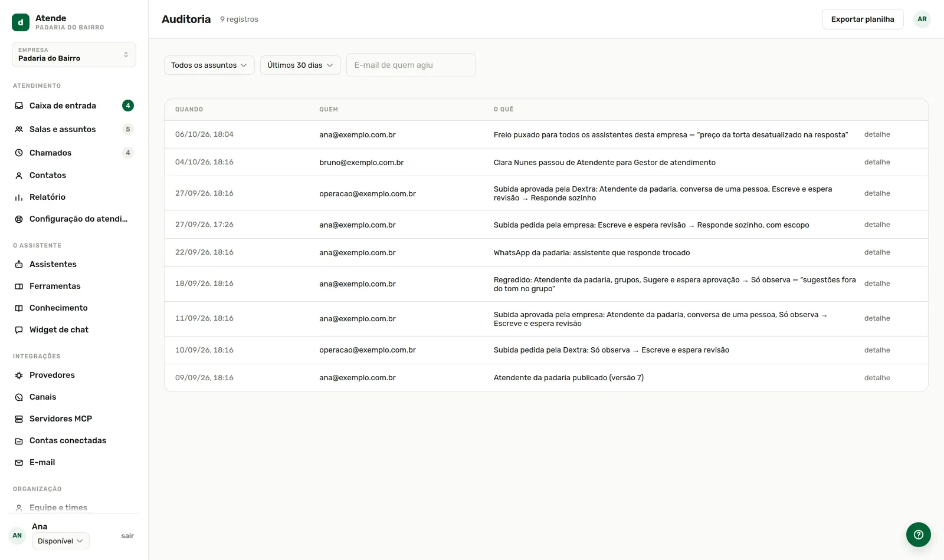This screenshot has width=944, height=560.
Task: Click the date 06/10/26, 18:04
Action: click(x=204, y=134)
